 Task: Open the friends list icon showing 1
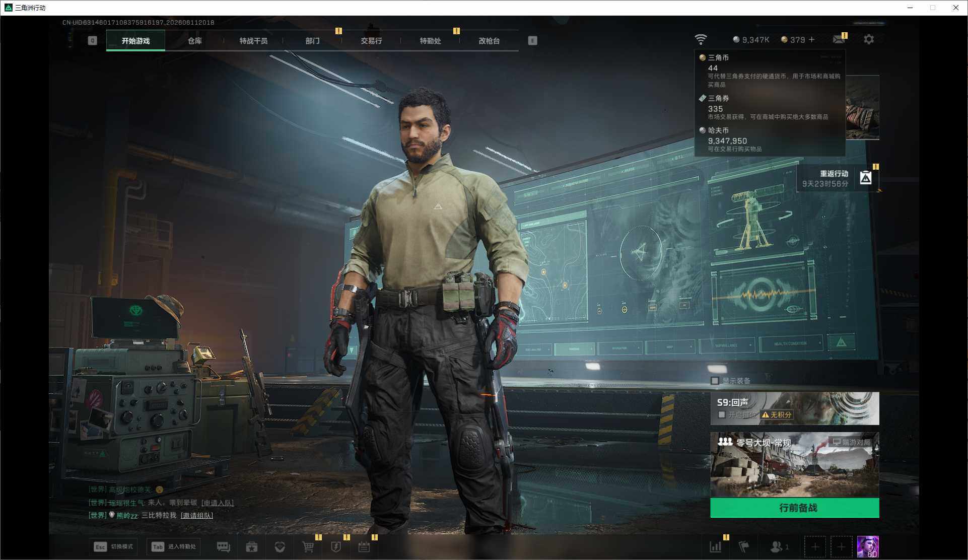coord(779,547)
